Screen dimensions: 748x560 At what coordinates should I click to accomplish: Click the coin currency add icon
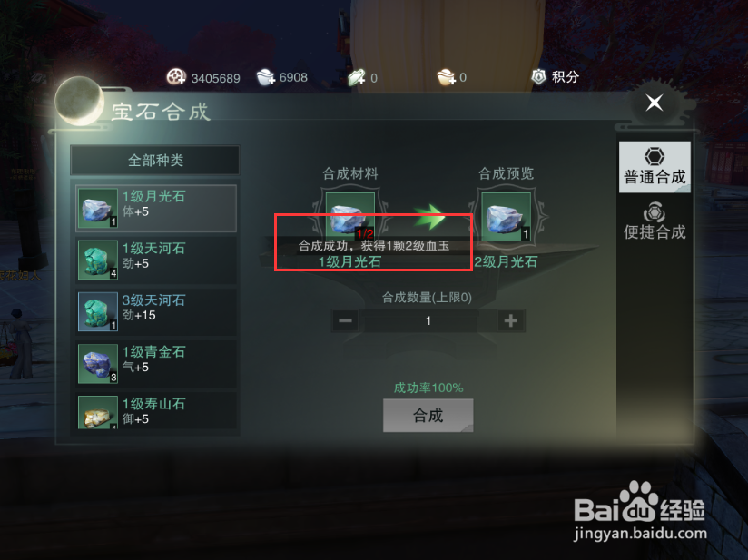click(x=176, y=77)
